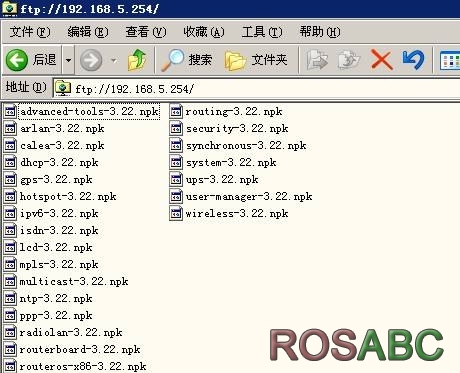The image size is (460, 373).
Task: Click the red X Delete icon
Action: coord(381,60)
